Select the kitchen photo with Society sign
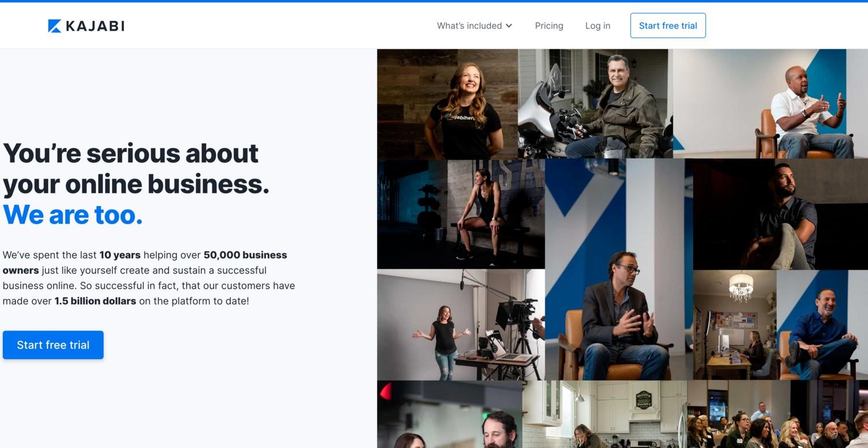The width and height of the screenshot is (868, 448). 605,414
